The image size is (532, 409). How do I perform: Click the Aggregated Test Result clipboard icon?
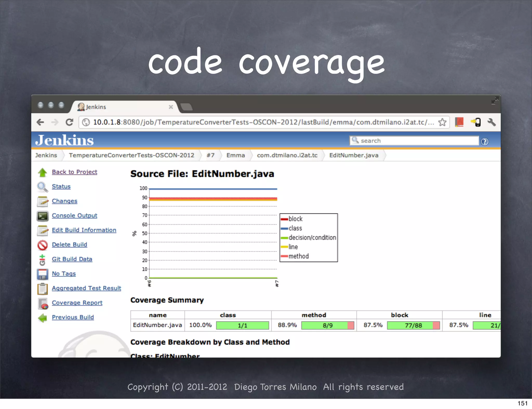42,289
